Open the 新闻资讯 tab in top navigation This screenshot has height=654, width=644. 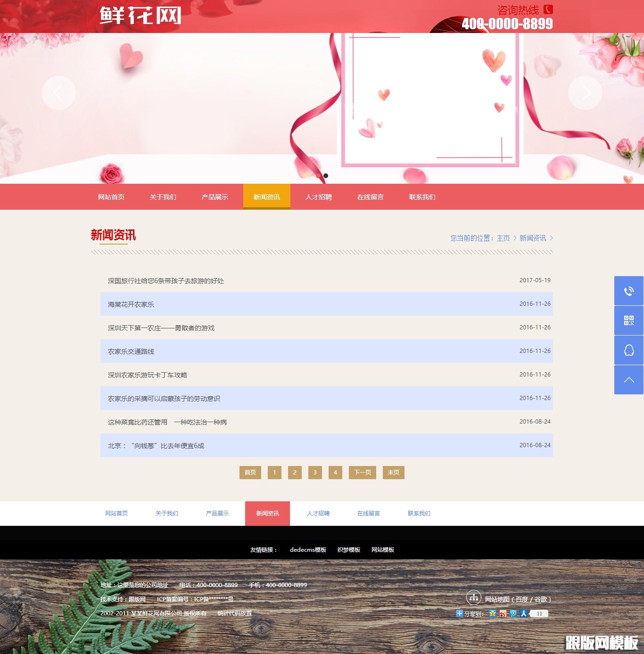pos(266,197)
